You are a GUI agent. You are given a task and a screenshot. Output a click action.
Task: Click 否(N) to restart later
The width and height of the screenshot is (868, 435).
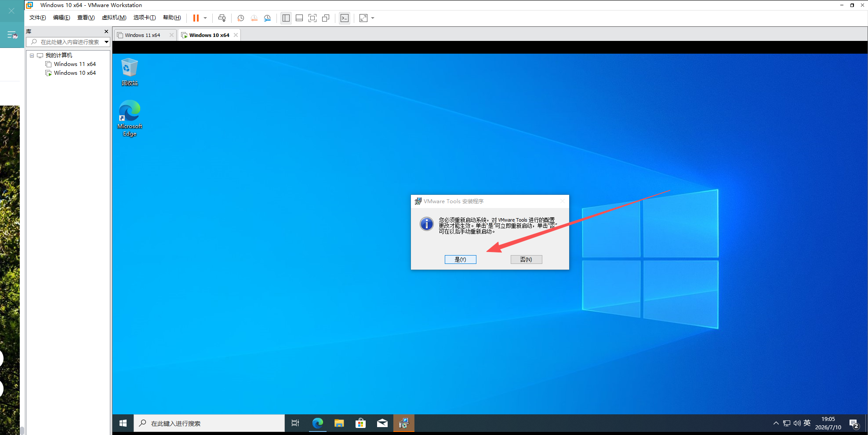(x=526, y=260)
